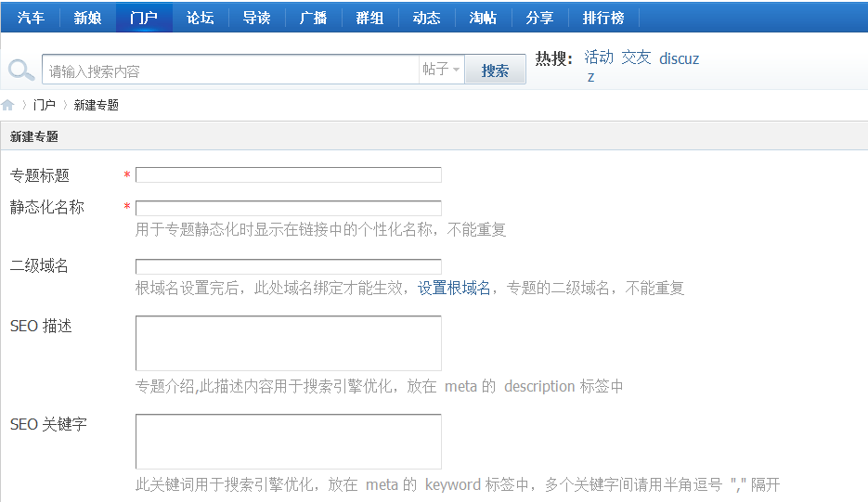
Task: Click into the 二级域名 input field
Action: tap(288, 267)
